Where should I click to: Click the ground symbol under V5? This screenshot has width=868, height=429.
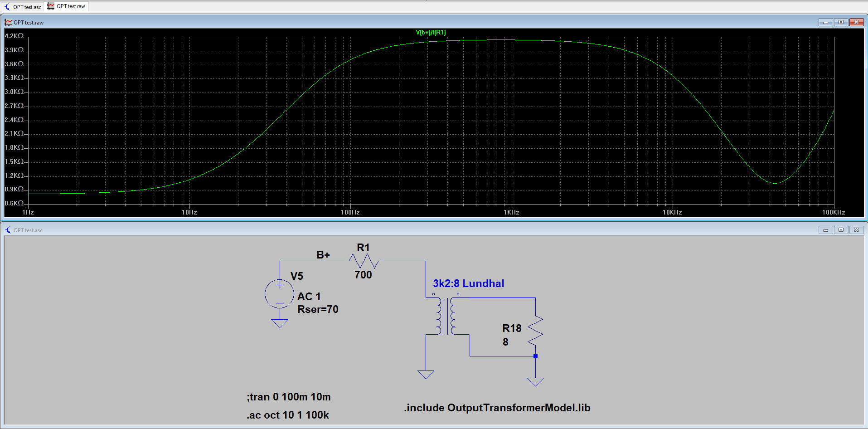pyautogui.click(x=280, y=323)
